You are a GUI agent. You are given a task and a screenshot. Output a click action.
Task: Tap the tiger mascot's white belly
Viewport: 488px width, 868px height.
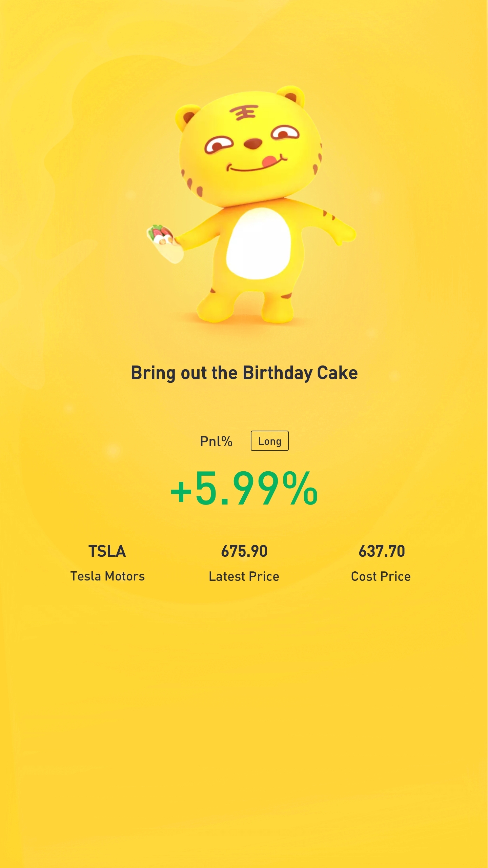258,243
